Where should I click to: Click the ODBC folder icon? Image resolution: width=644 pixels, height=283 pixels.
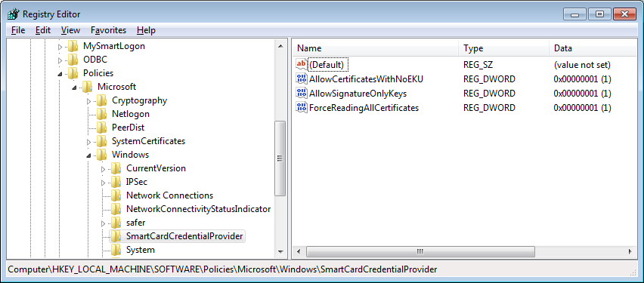pos(73,60)
